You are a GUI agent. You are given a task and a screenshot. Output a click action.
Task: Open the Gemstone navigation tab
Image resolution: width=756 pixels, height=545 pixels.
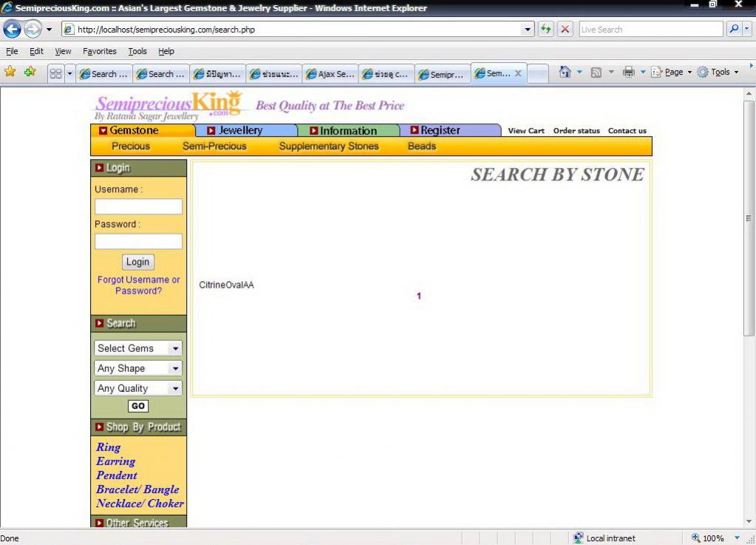point(143,130)
